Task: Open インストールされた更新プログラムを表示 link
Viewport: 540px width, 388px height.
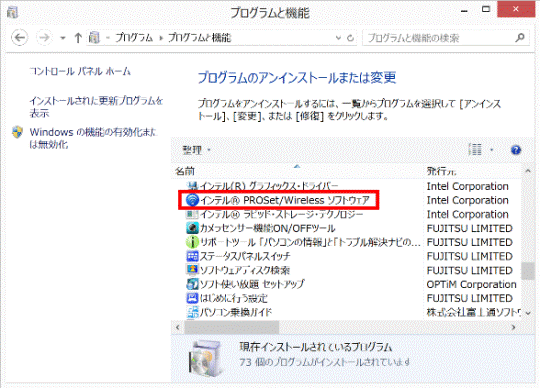Action: click(x=96, y=107)
